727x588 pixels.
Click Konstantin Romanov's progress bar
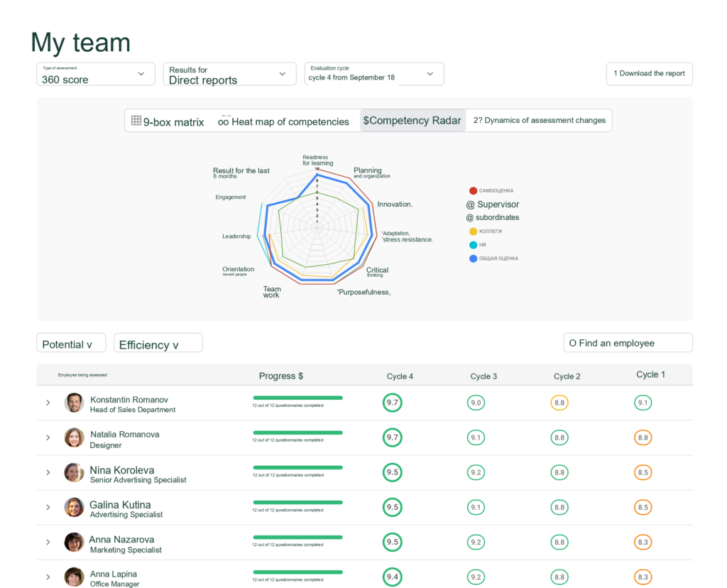(x=297, y=398)
